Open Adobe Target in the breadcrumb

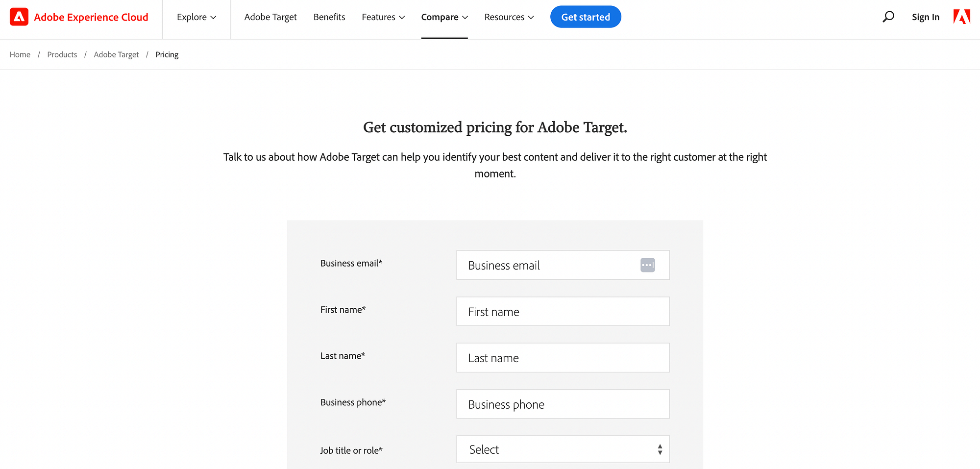click(116, 54)
